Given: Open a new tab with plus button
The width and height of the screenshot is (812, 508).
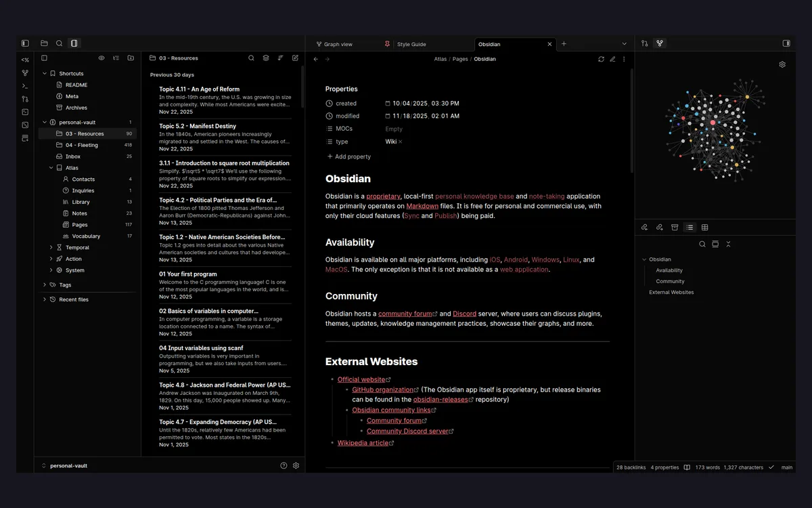Looking at the screenshot, I should tap(564, 44).
